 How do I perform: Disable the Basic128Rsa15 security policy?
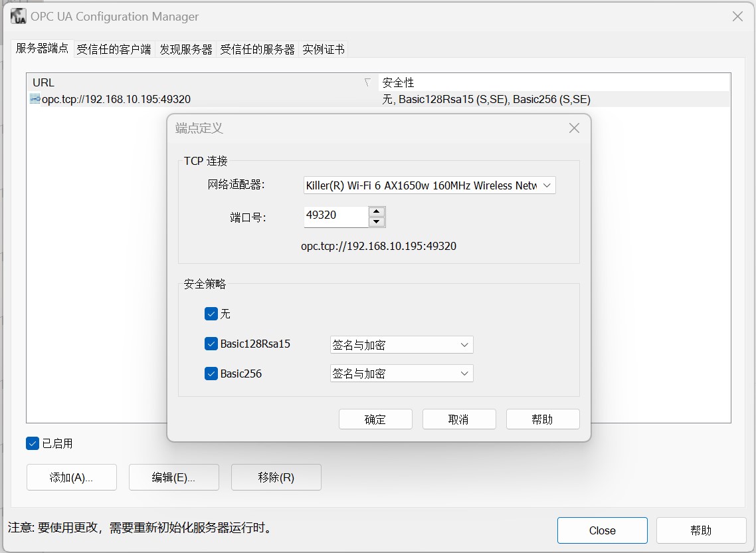click(213, 344)
